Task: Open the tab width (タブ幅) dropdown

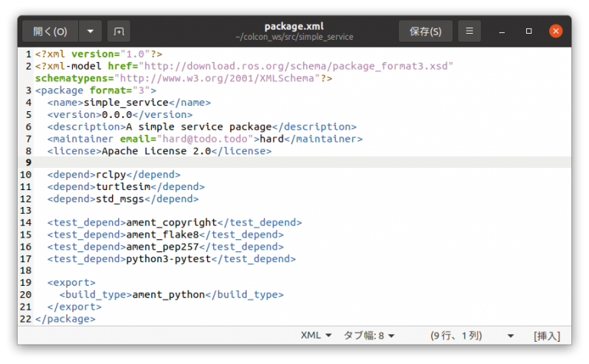Action: [x=369, y=336]
